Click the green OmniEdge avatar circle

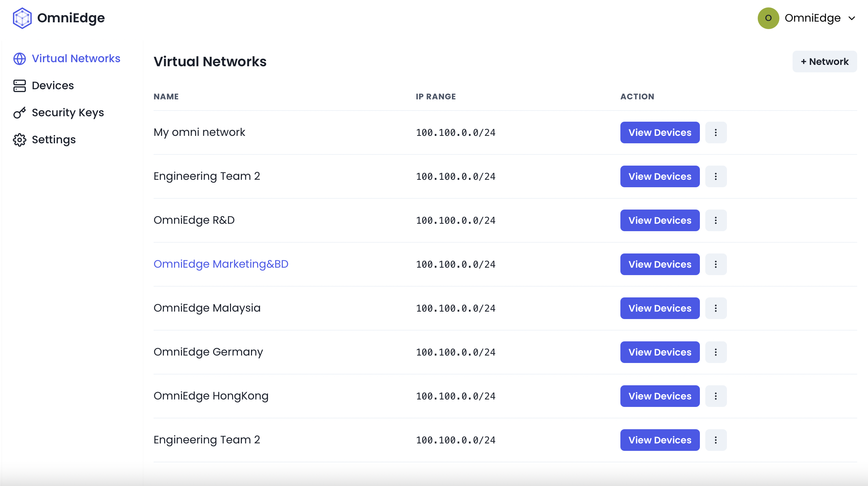coord(768,18)
